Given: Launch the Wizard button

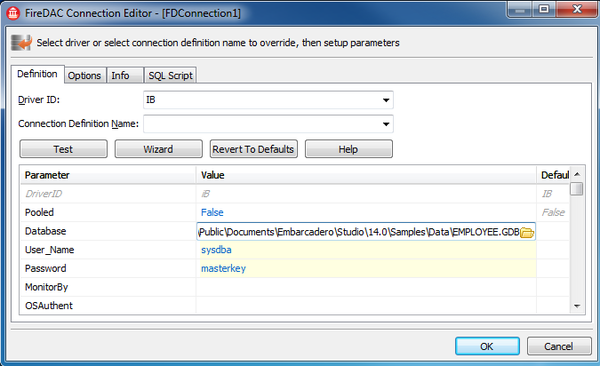Looking at the screenshot, I should pos(158,149).
